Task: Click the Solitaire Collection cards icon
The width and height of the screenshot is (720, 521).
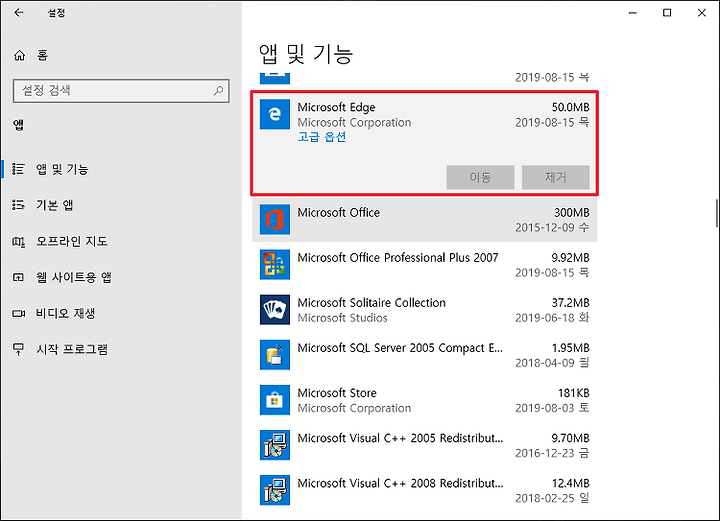Action: pos(275,309)
